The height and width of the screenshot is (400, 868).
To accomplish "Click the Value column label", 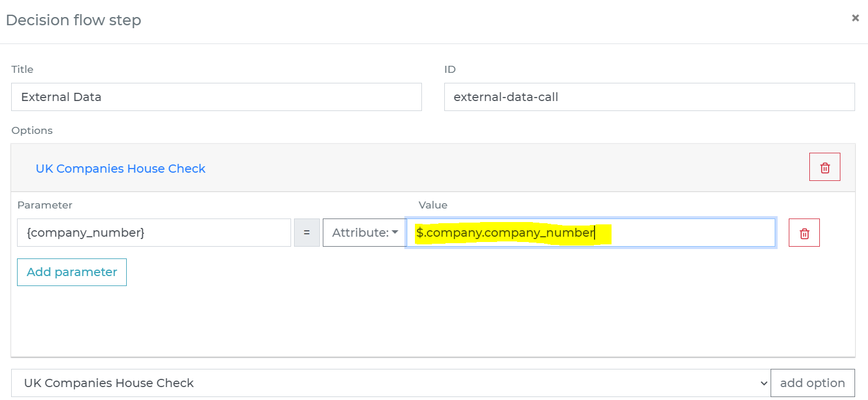I will pos(433,205).
